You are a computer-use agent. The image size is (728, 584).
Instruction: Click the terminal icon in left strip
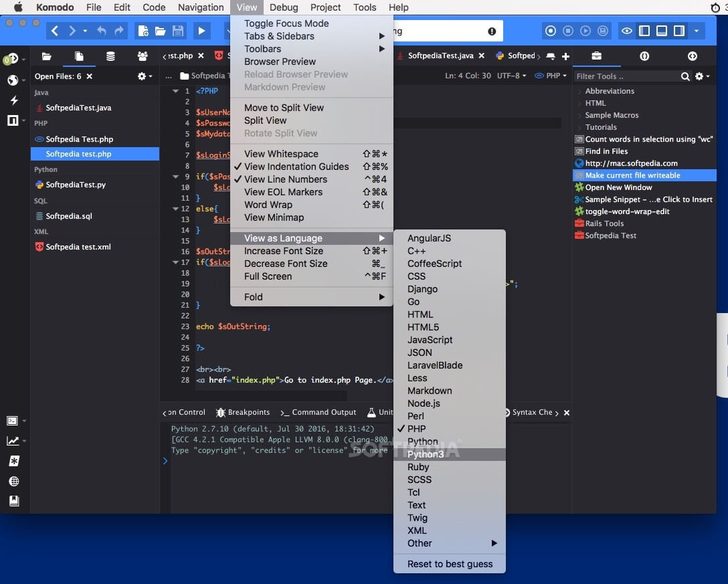[x=13, y=421]
